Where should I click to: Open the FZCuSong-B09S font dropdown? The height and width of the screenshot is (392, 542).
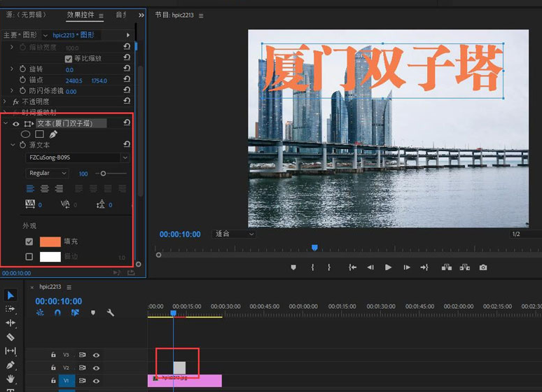pos(77,158)
